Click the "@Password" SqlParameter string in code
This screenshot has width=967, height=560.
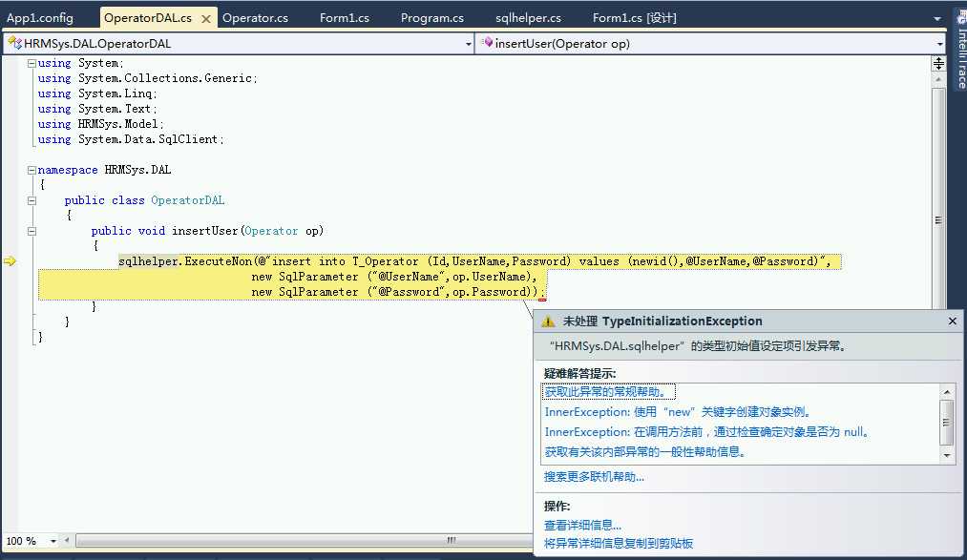point(409,292)
